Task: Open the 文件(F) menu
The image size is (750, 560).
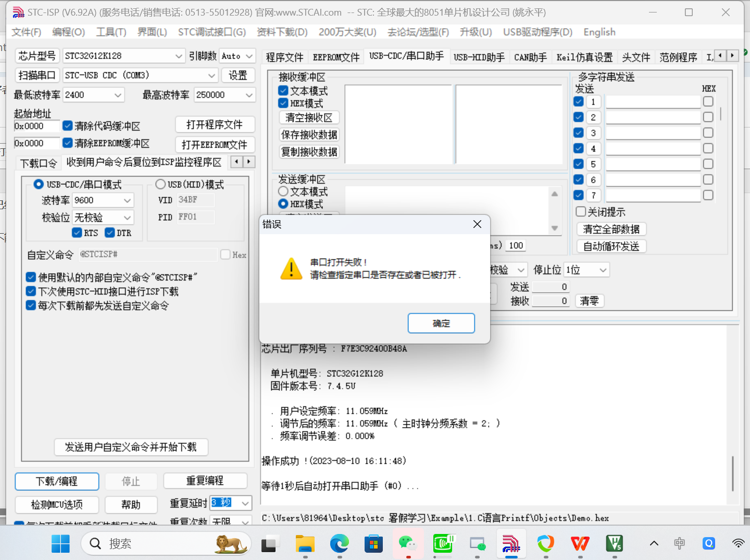Action: click(26, 32)
